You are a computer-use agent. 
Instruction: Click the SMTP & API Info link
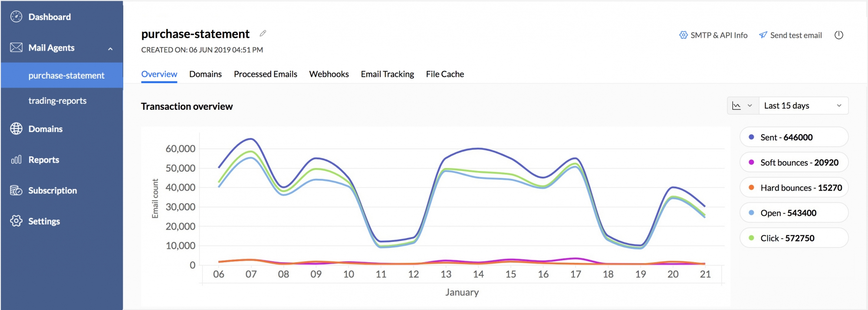point(713,35)
